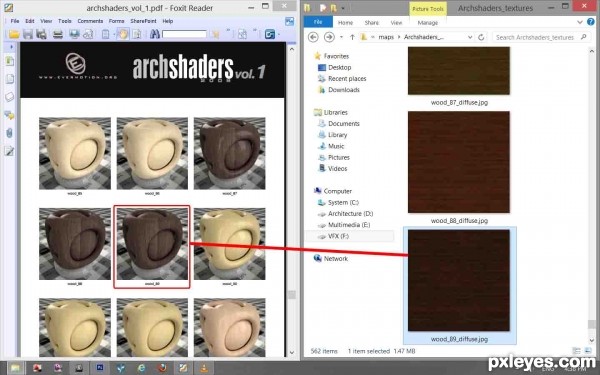This screenshot has width=600, height=375.
Task: Open the SharePoint menu in Foxit Reader
Action: coord(143,21)
